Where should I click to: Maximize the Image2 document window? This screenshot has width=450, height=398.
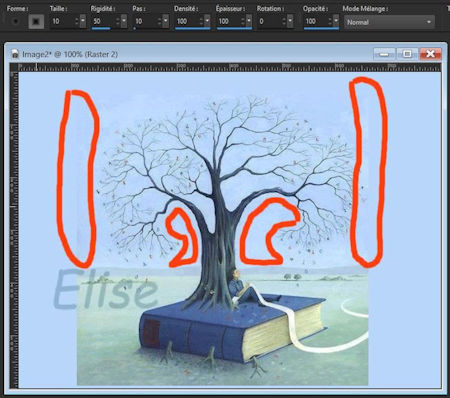coord(407,54)
